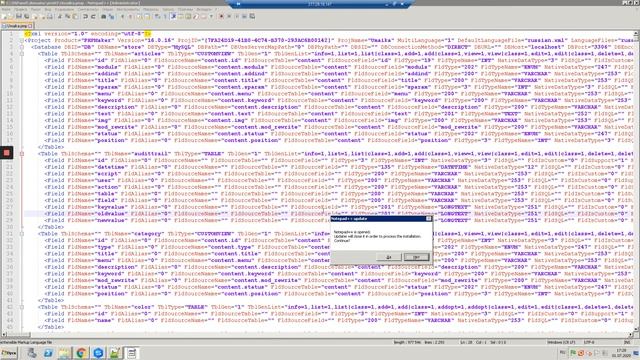Open File Explorer folder from taskbar

tap(64, 353)
